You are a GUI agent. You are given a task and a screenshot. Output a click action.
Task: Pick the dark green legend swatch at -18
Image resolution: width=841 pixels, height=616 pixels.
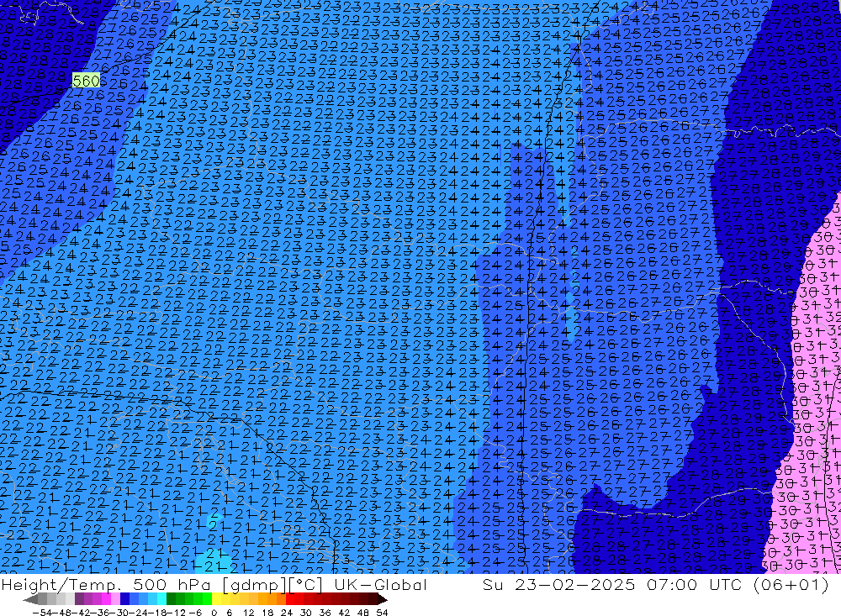tap(171, 599)
